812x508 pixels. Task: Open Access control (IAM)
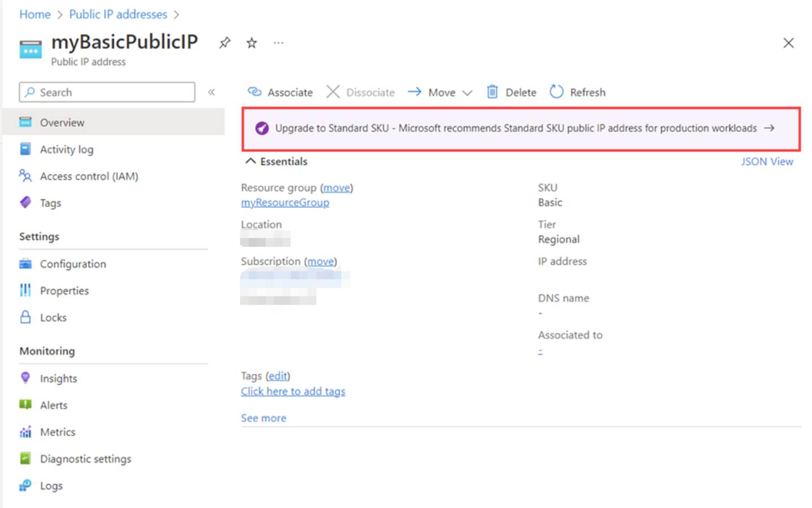(89, 176)
